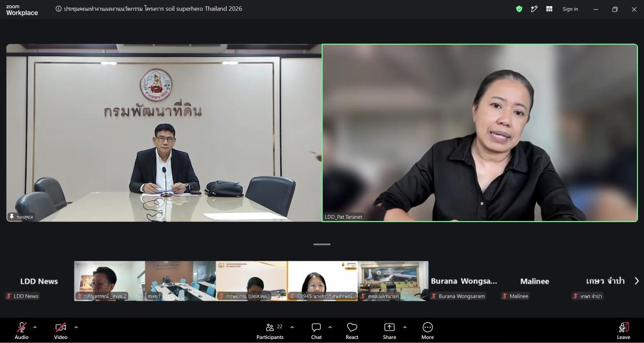Select the EX945 participant video thumbnail
644x343 pixels.
(x=323, y=281)
